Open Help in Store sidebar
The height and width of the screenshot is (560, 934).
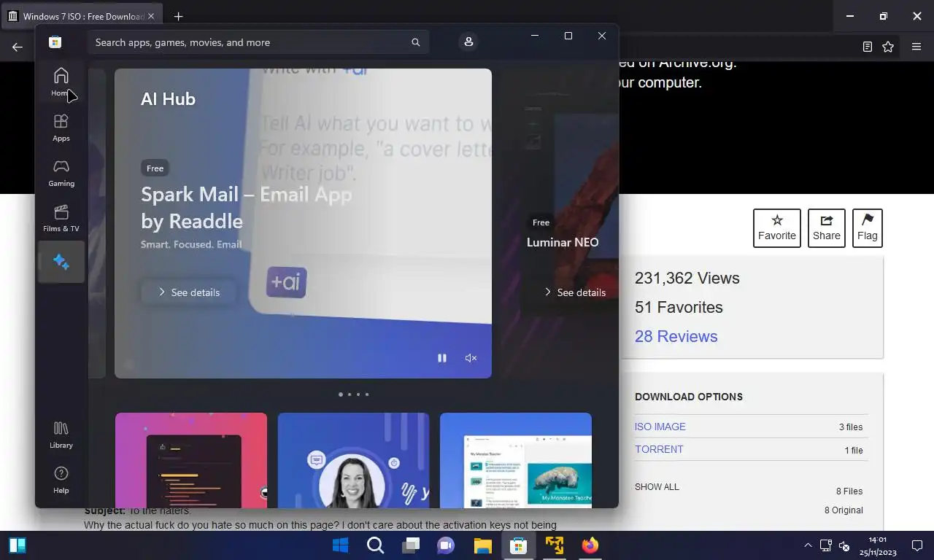pyautogui.click(x=61, y=480)
